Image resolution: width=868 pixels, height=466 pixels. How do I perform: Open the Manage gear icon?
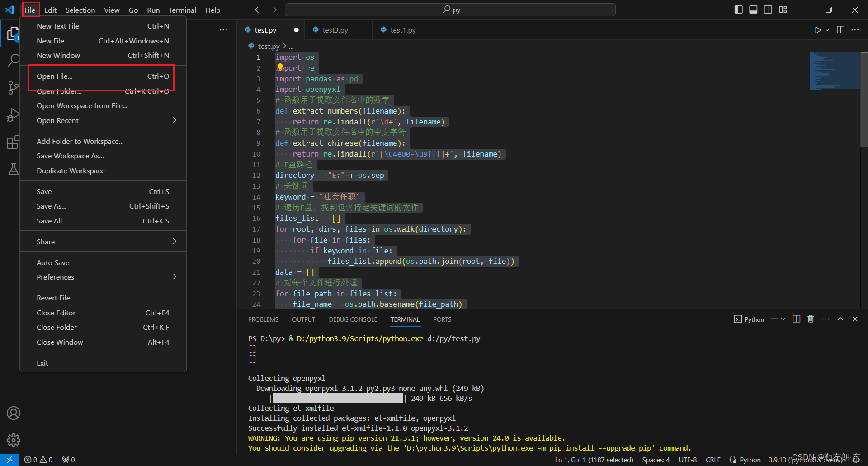click(14, 440)
